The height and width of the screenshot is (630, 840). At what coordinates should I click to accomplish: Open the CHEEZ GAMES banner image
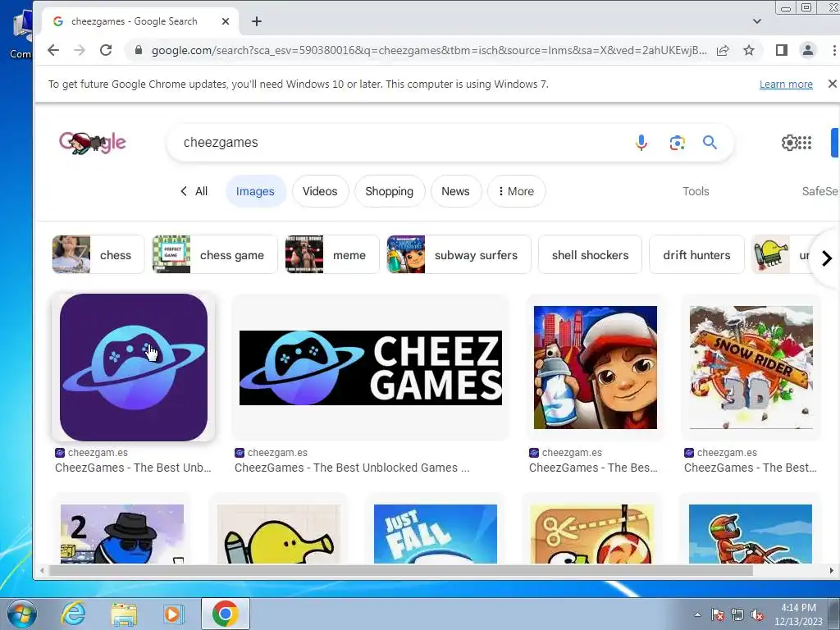pyautogui.click(x=370, y=367)
